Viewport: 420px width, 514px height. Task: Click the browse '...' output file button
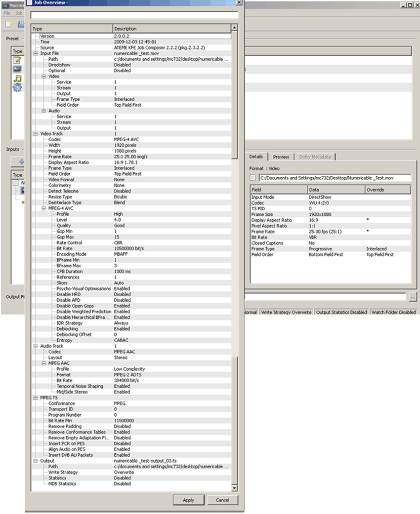pyautogui.click(x=412, y=297)
